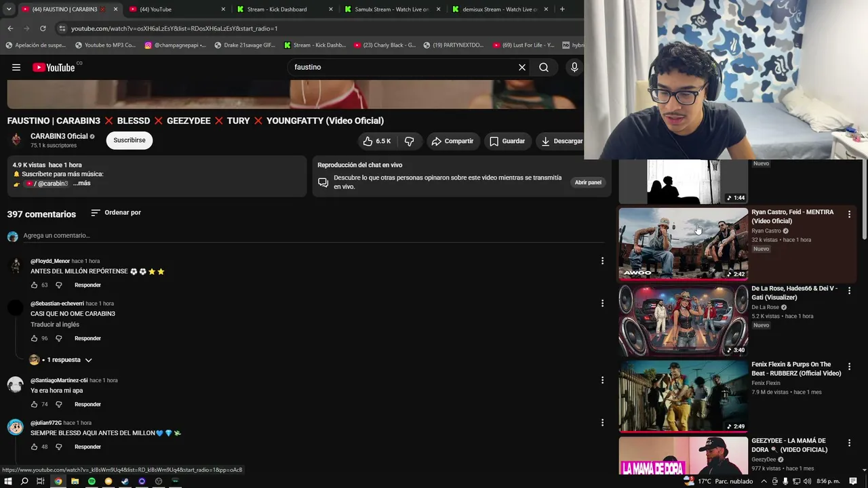Open the Fenix Flexin RUBBERZ video thumbnail
This screenshot has width=868, height=488.
coord(684,396)
